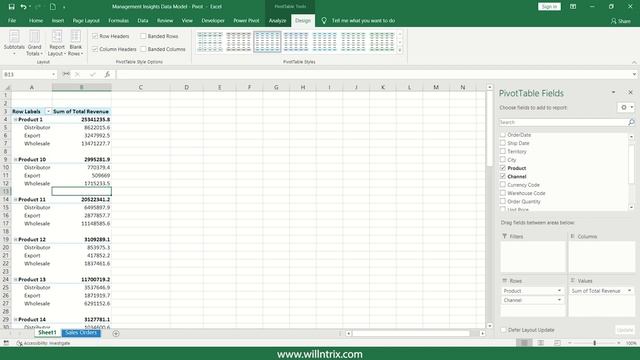The height and width of the screenshot is (360, 640).
Task: Collapse the Product 11 group
Action: click(16, 200)
